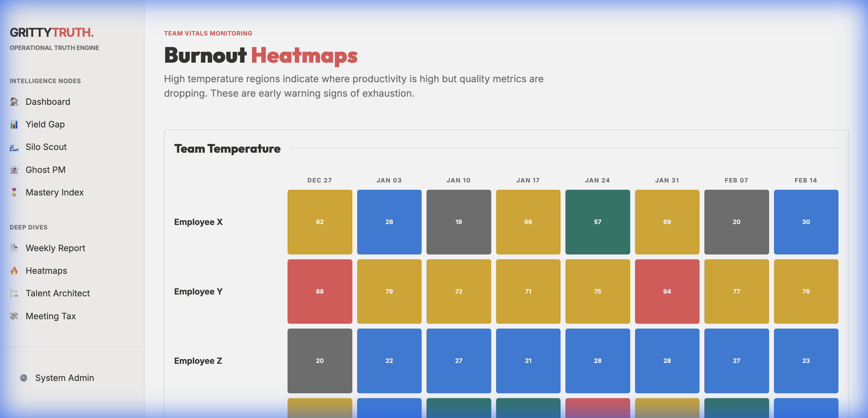Select Employee Y's red cell showing 94
This screenshot has height=418, width=868.
(x=667, y=292)
